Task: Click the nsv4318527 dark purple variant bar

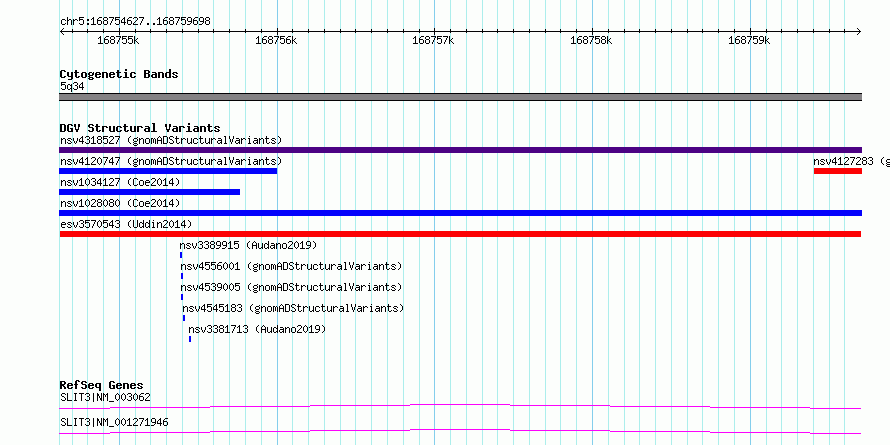Action: click(x=460, y=150)
